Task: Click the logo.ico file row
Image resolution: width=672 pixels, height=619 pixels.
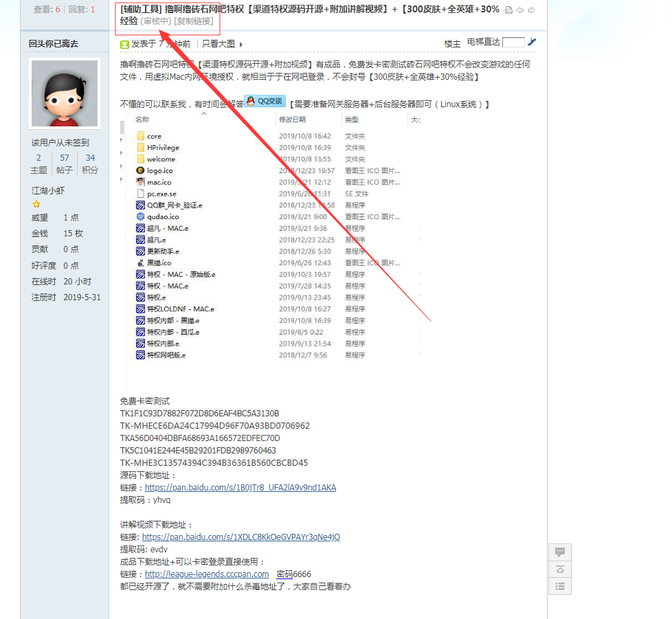Action: (268, 171)
